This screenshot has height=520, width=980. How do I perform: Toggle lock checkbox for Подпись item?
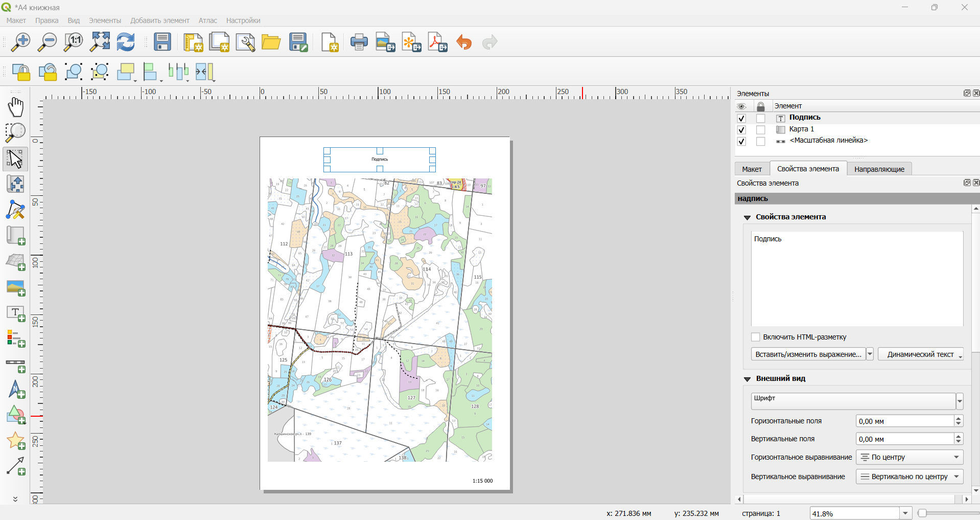(761, 118)
